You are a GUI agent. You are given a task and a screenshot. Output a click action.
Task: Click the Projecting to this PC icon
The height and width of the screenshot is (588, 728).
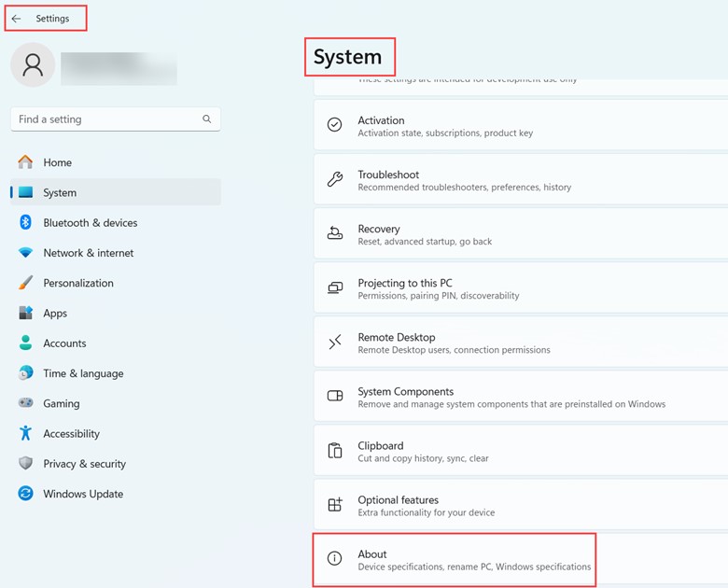tap(335, 287)
